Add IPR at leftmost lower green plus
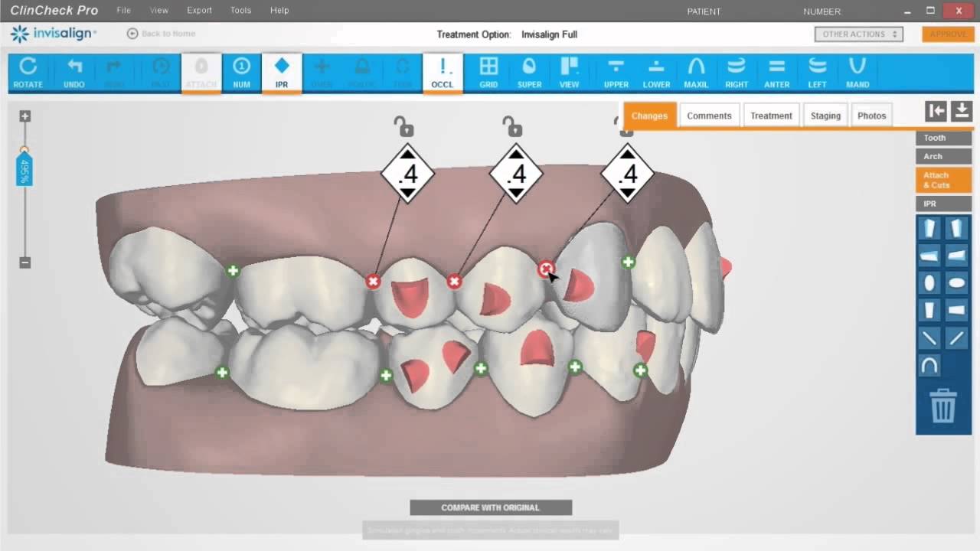 [222, 373]
